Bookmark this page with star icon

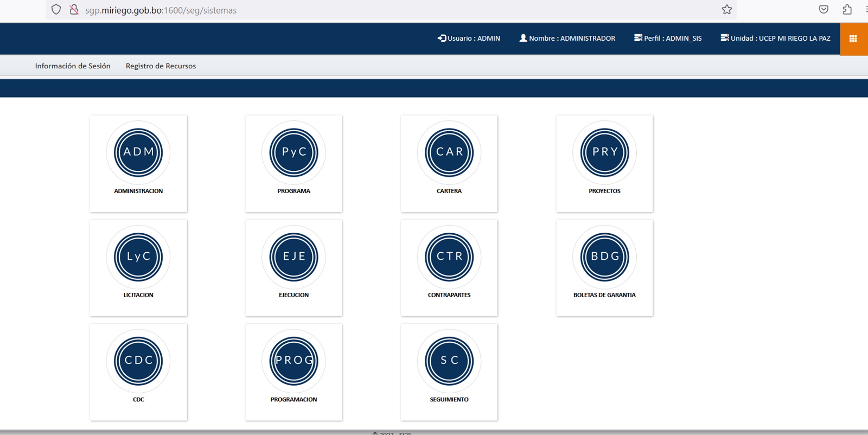click(x=727, y=10)
